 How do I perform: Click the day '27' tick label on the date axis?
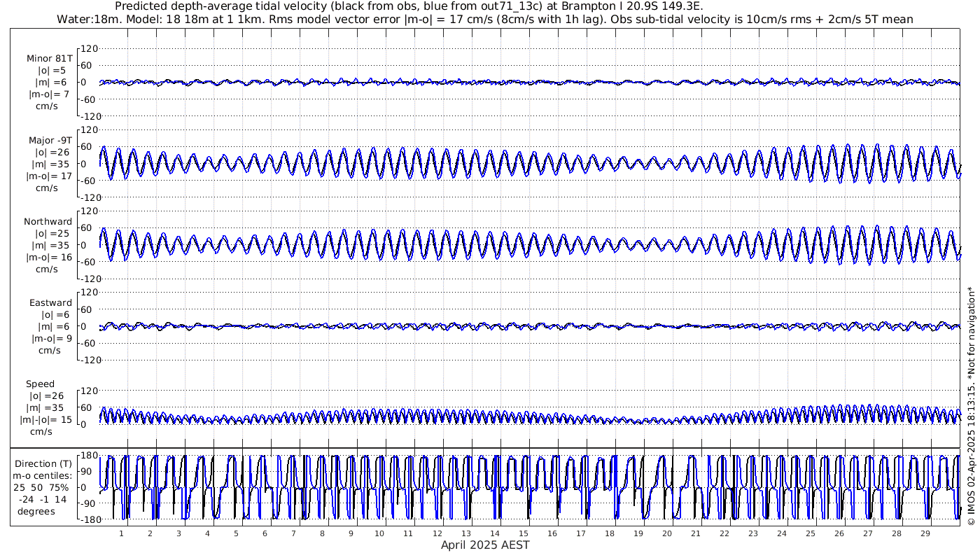[868, 533]
